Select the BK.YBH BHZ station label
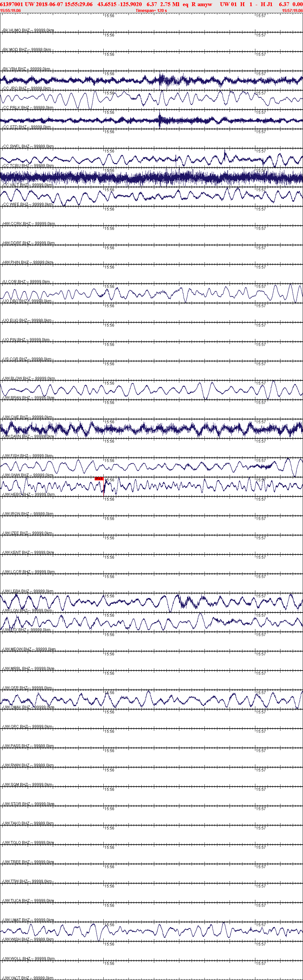This screenshot has height=980, width=303. click(x=27, y=69)
